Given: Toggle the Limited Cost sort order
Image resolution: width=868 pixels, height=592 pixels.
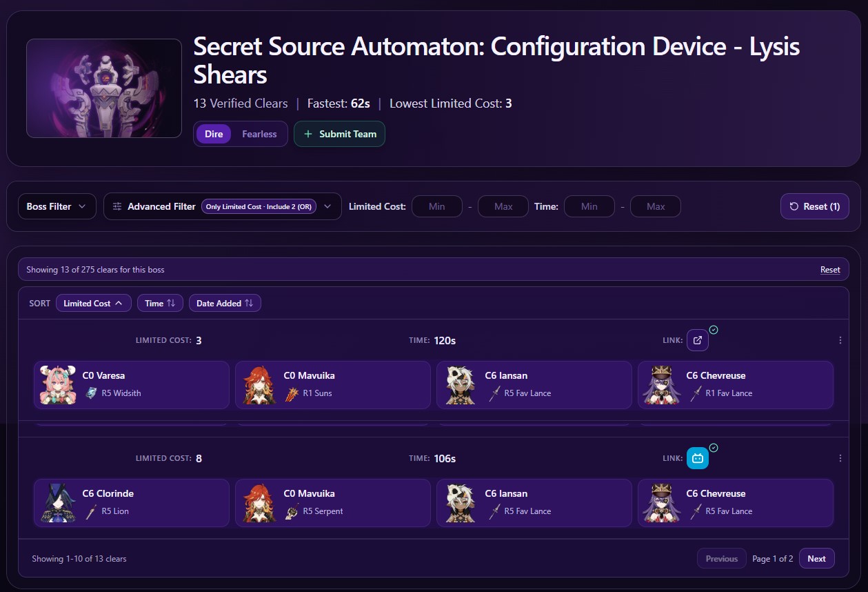Looking at the screenshot, I should [94, 303].
